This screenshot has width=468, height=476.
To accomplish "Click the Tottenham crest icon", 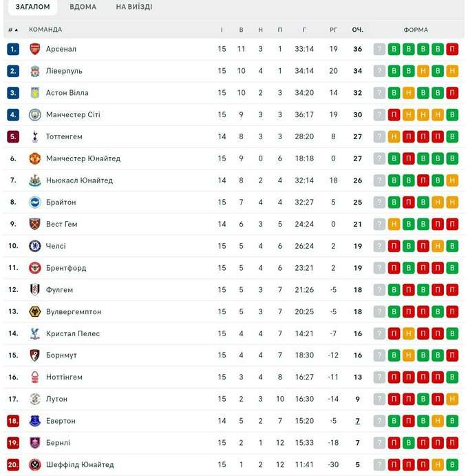I will pos(34,136).
